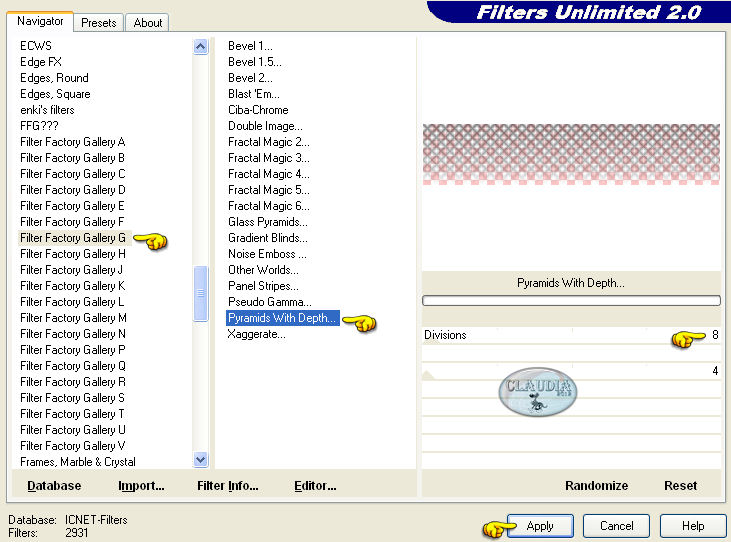Choose the Bevel 1.5... filter
Viewport: 731px width, 542px height.
coord(255,62)
